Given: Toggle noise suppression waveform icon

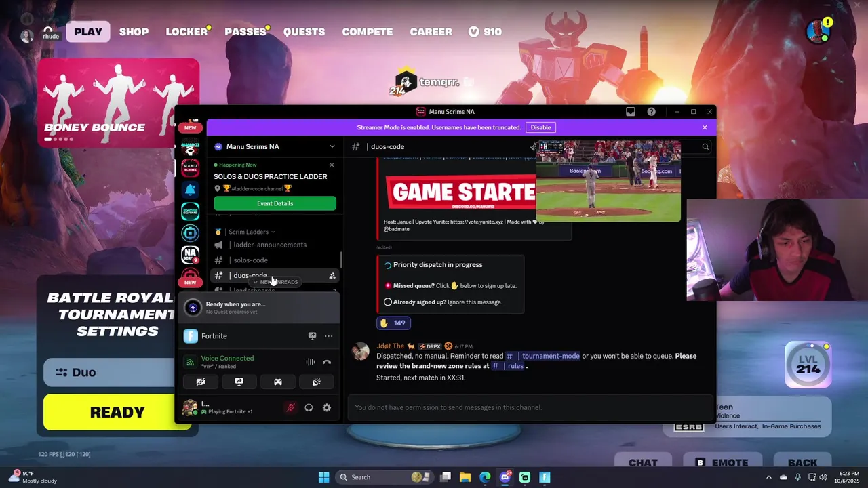Looking at the screenshot, I should coord(311,362).
